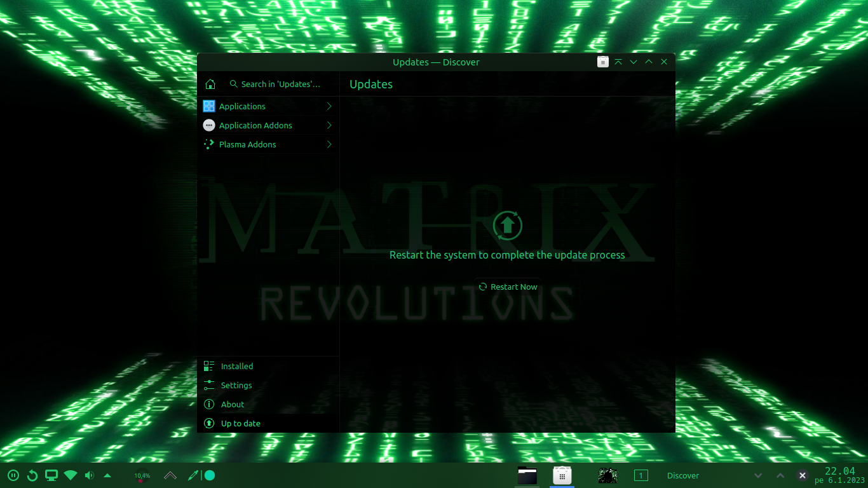The height and width of the screenshot is (488, 868).
Task: Open the Applications category
Action: tap(268, 106)
